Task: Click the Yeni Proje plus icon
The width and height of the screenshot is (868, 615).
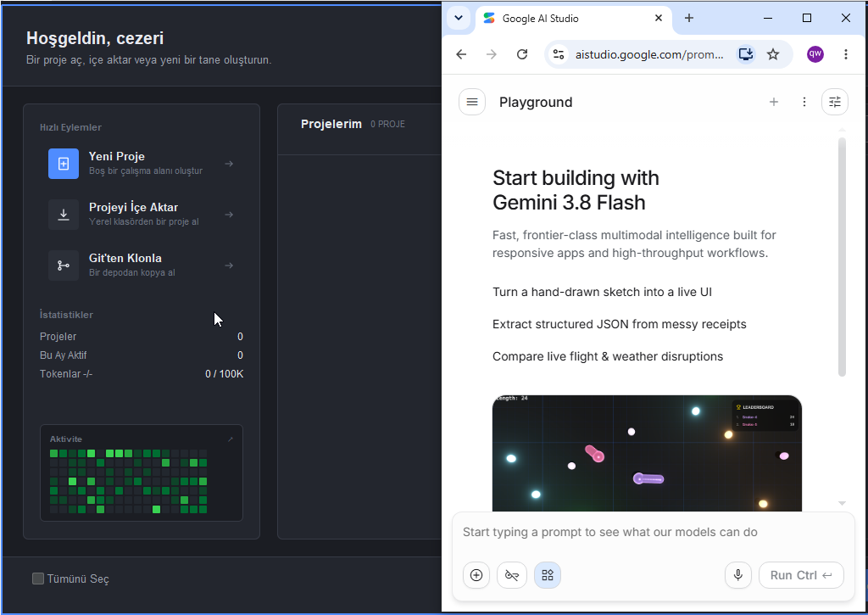Action: (x=64, y=164)
